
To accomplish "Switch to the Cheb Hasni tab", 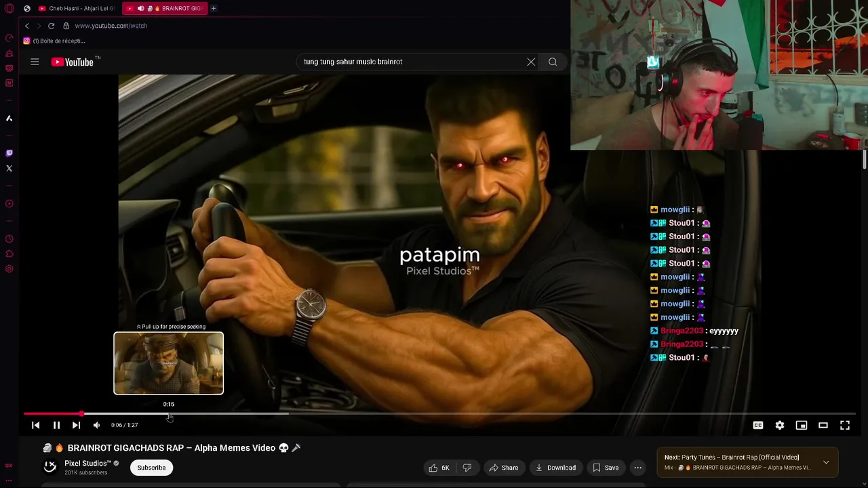I will (76, 8).
